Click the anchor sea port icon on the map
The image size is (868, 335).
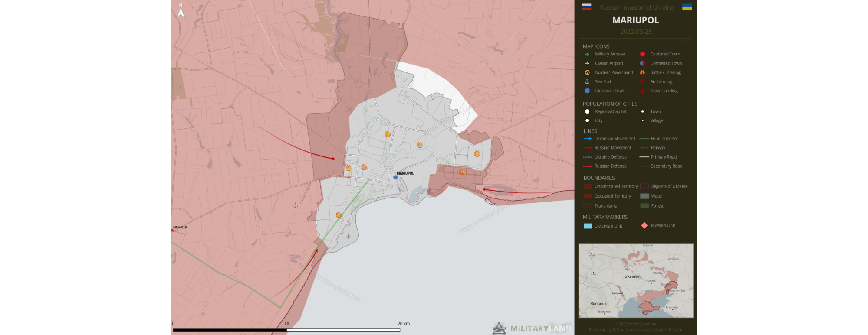click(x=348, y=236)
